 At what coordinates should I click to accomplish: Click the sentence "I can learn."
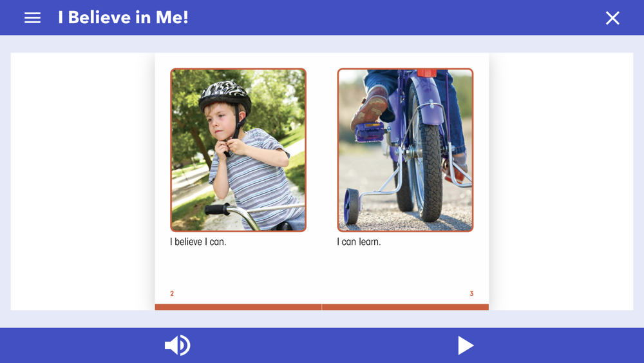pyautogui.click(x=359, y=242)
